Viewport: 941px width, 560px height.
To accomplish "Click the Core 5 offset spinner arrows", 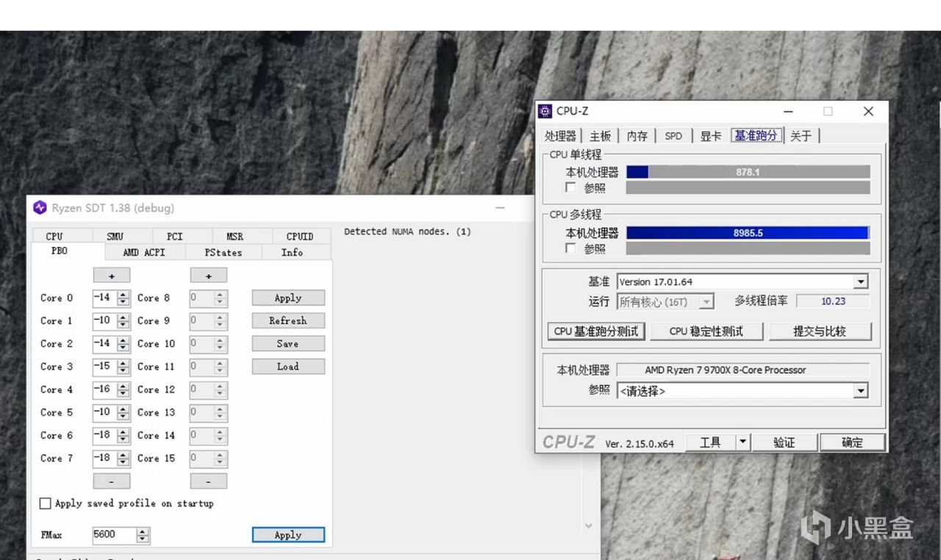I will coord(124,412).
